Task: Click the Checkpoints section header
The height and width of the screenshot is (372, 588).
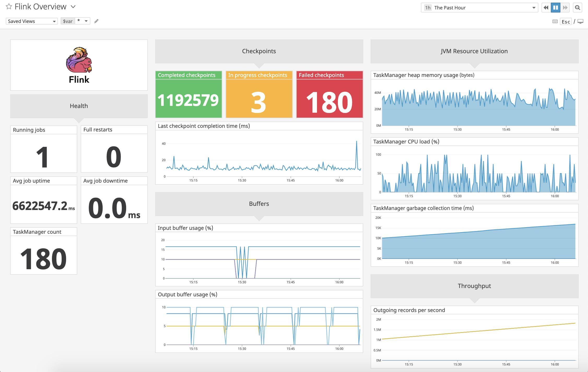Action: [x=259, y=51]
